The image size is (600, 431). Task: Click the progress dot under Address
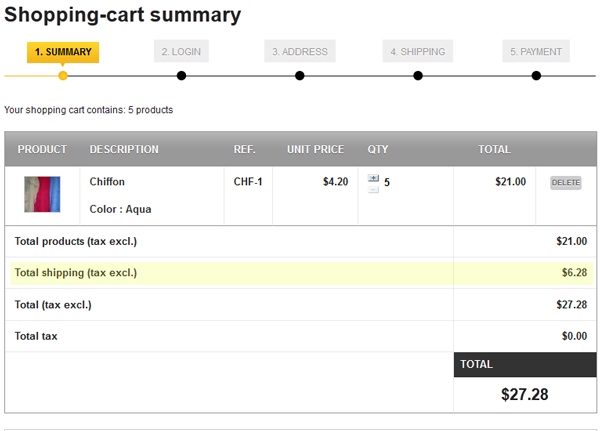pos(300,76)
